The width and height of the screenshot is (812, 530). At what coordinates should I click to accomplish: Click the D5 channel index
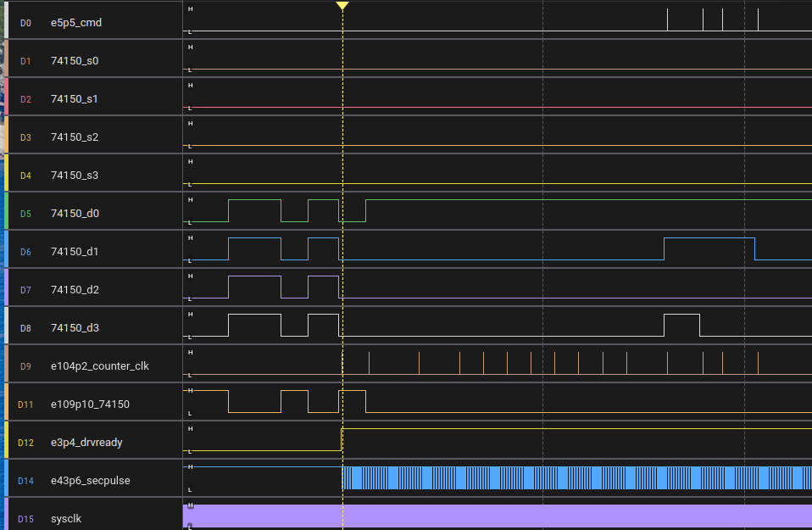point(25,214)
